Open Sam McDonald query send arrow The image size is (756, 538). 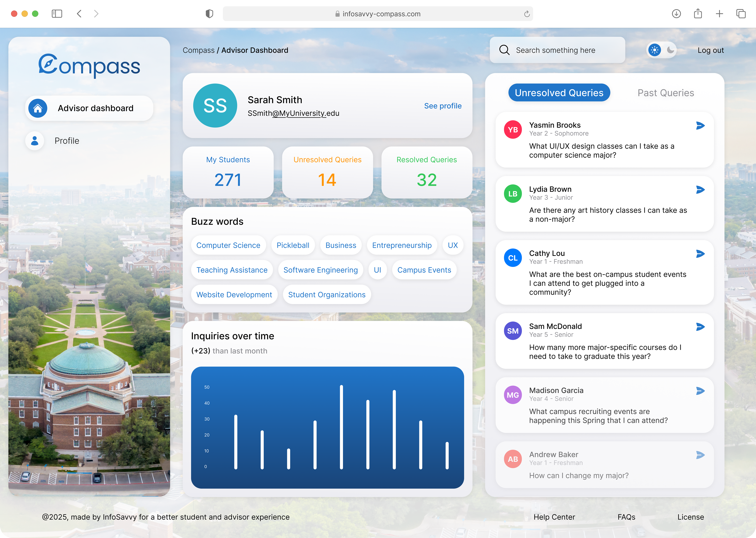(700, 327)
